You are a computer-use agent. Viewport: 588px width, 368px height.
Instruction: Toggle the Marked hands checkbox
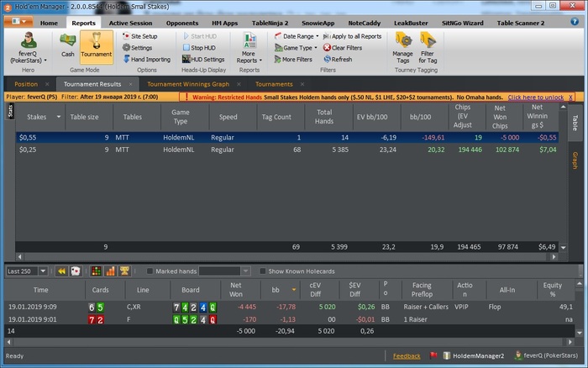click(150, 271)
